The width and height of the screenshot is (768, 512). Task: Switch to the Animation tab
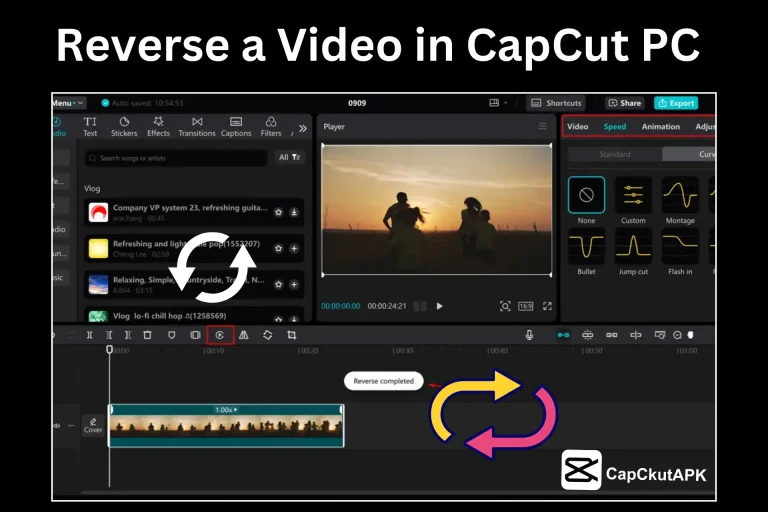[661, 126]
